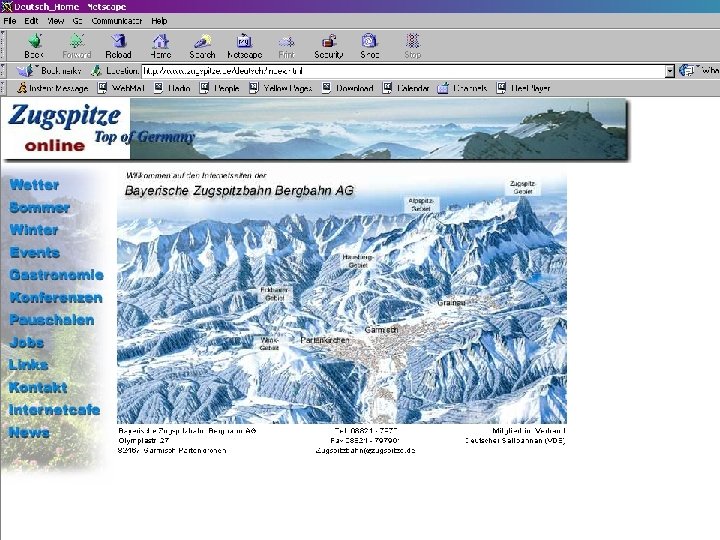Screen dimensions: 720x540
Task: Open Radio from personal toolbar
Action: 172,88
